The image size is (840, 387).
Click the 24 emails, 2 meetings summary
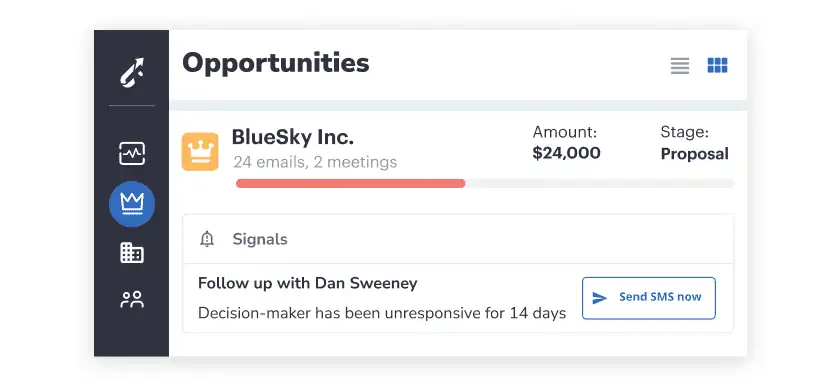315,162
